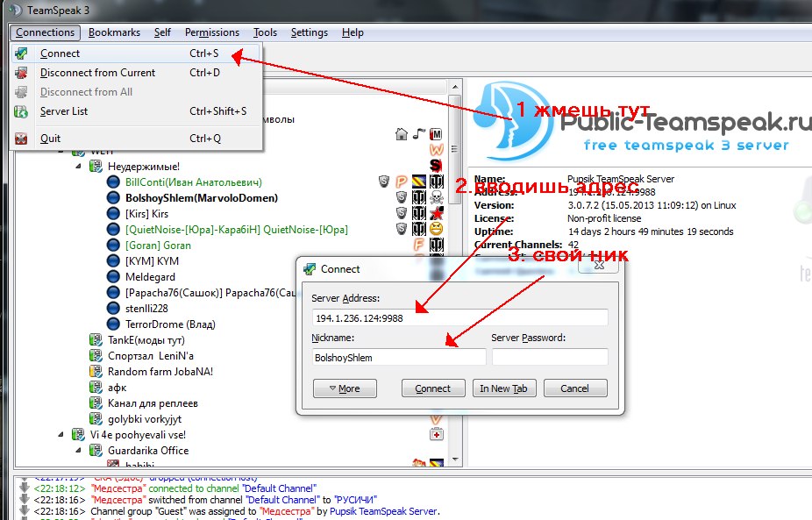Click the Connect icon in Connections menu
Screen dimensions: 812x520
coord(21,53)
